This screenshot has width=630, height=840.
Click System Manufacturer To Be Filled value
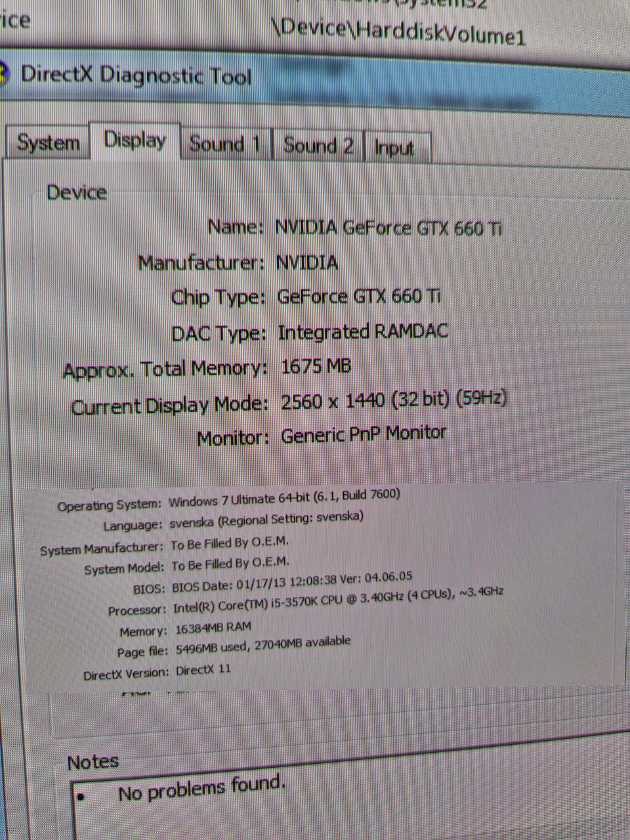[x=230, y=543]
